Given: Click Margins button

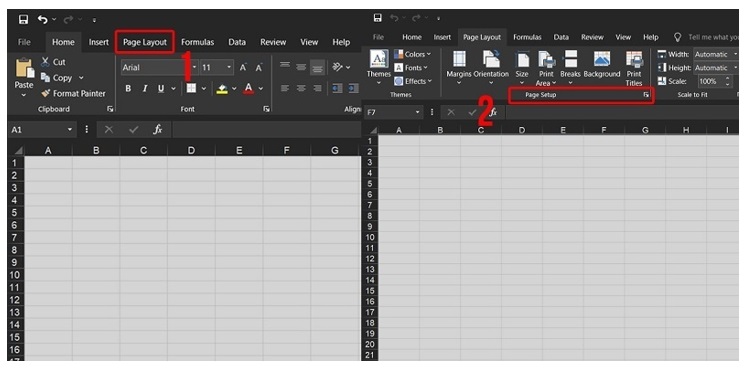Looking at the screenshot, I should (459, 68).
